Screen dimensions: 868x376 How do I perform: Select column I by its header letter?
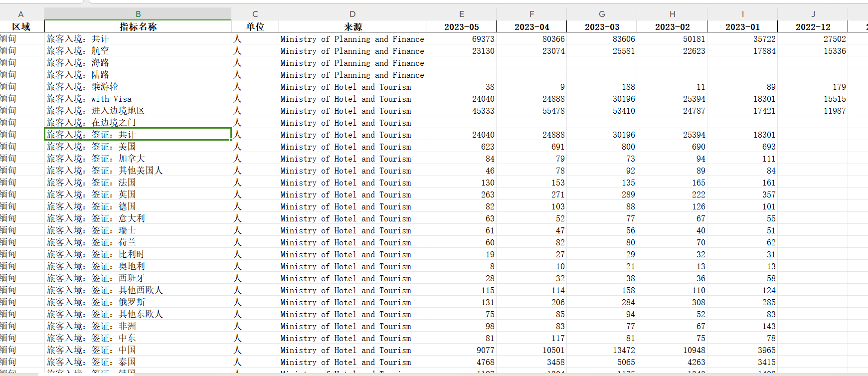pos(742,14)
